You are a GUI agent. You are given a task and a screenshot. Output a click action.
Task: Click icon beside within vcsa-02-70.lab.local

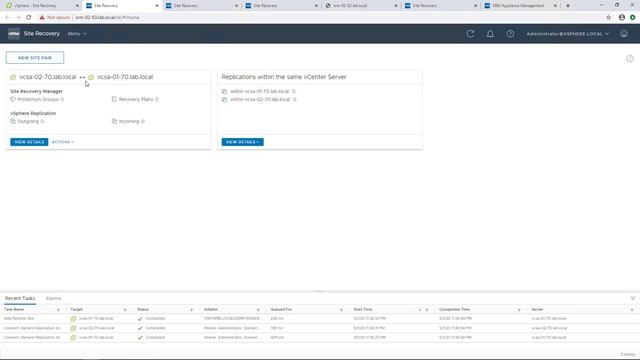pos(224,100)
